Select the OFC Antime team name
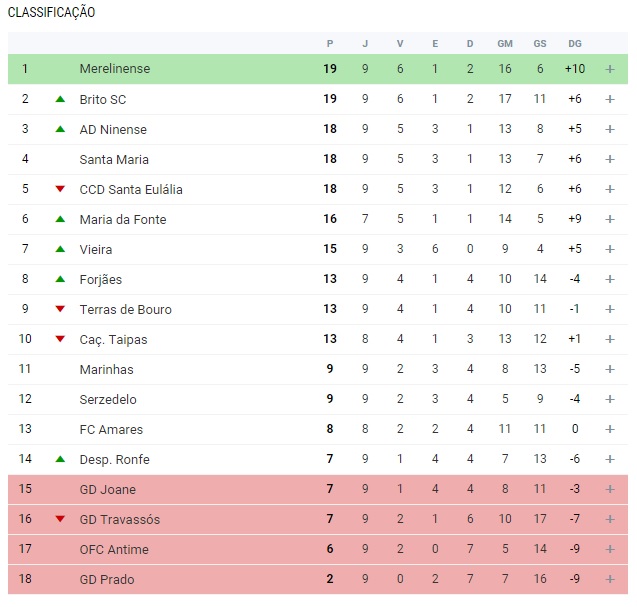 (x=114, y=549)
